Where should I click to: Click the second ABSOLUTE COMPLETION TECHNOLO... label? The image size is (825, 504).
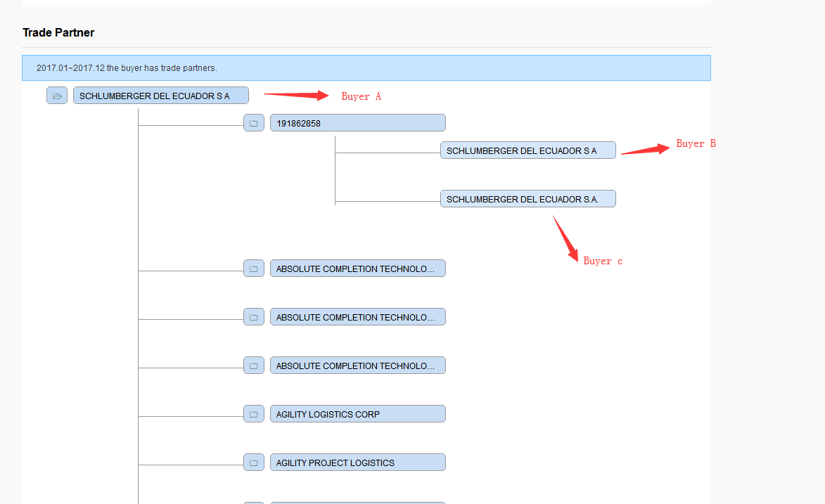357,317
